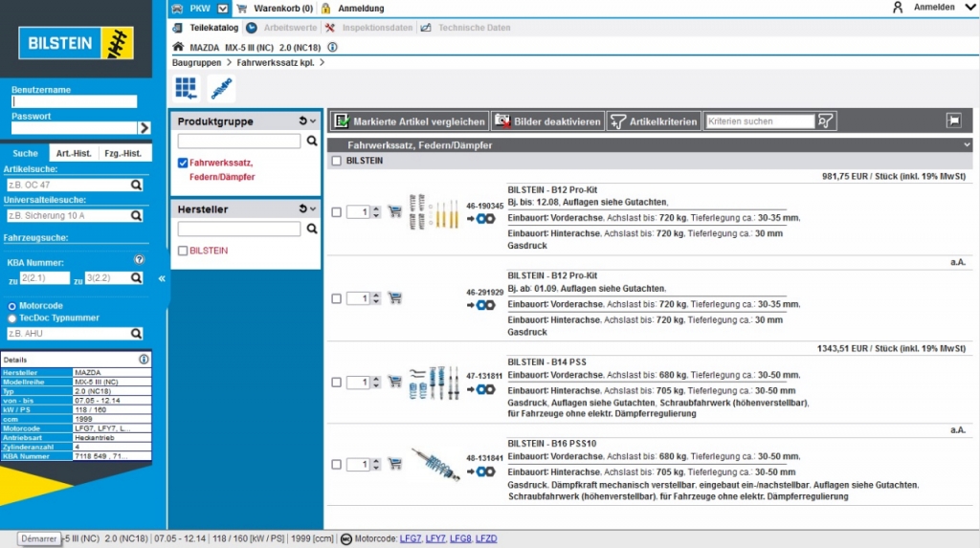Screen dimensions: 980x548
Task: Add item 46-190345 to cart
Action: tap(394, 211)
